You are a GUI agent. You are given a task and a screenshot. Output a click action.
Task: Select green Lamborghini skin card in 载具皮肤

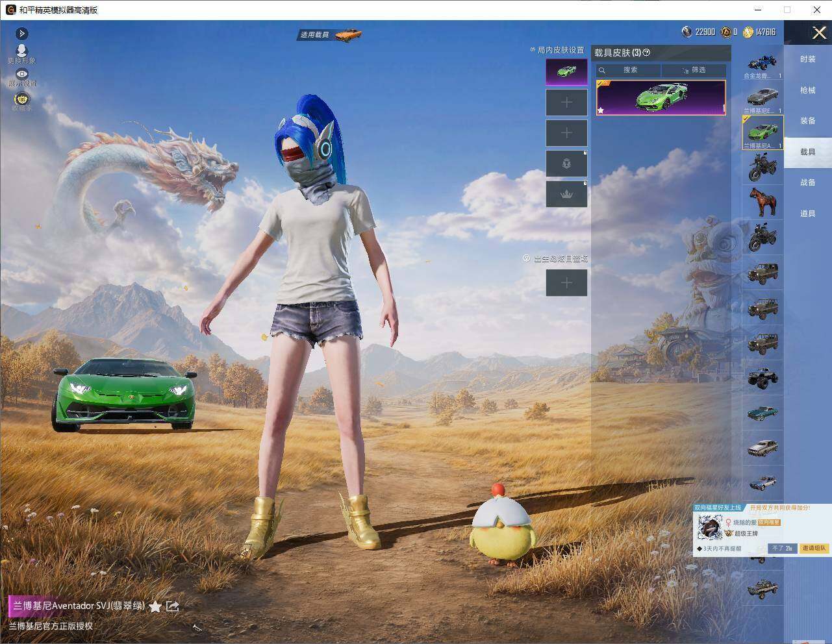pyautogui.click(x=661, y=98)
